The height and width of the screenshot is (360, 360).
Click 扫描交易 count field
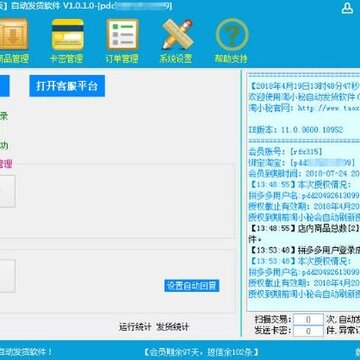click(308, 320)
